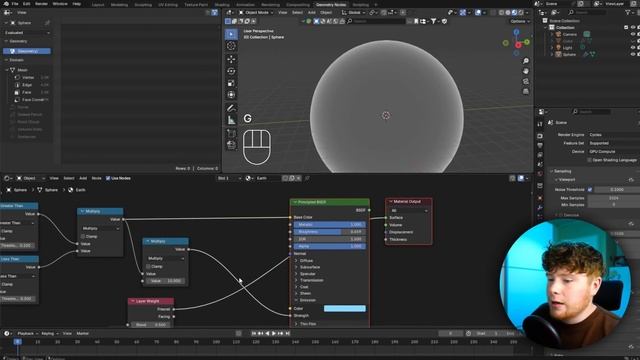The height and width of the screenshot is (360, 640).
Task: Open the Output properties tab icon
Action: pos(540,145)
